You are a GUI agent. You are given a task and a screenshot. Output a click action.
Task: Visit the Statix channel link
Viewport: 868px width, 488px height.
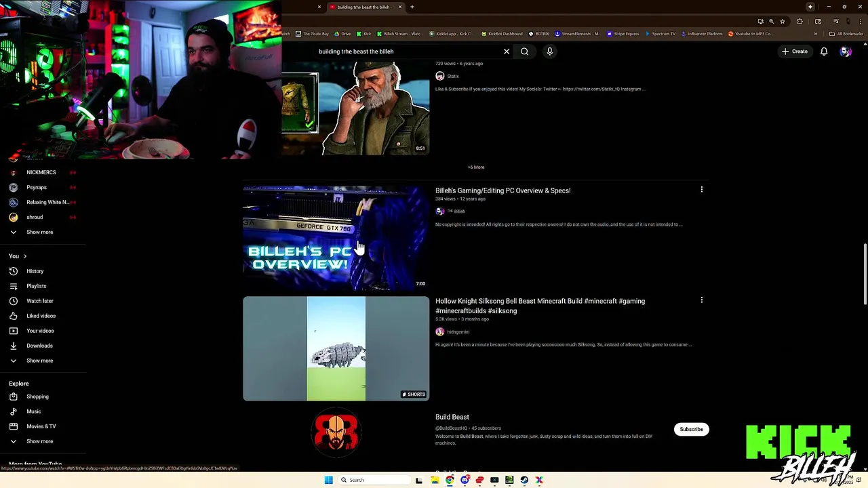pos(453,76)
